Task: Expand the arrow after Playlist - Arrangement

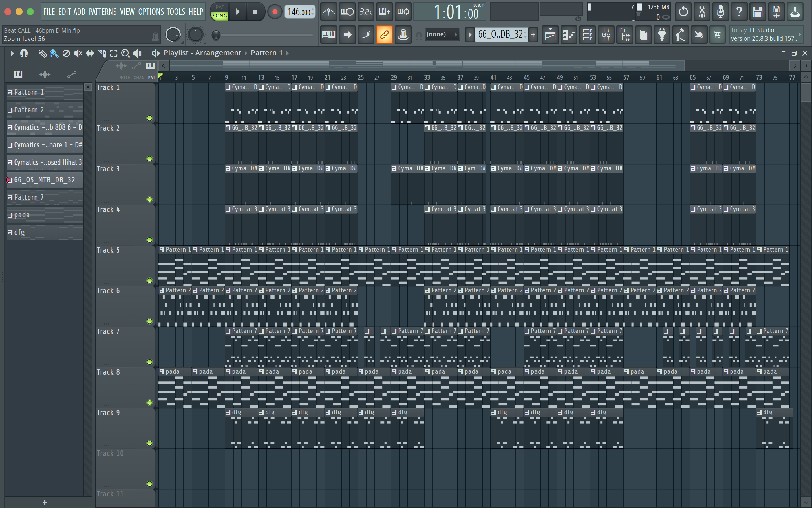Action: pos(246,53)
